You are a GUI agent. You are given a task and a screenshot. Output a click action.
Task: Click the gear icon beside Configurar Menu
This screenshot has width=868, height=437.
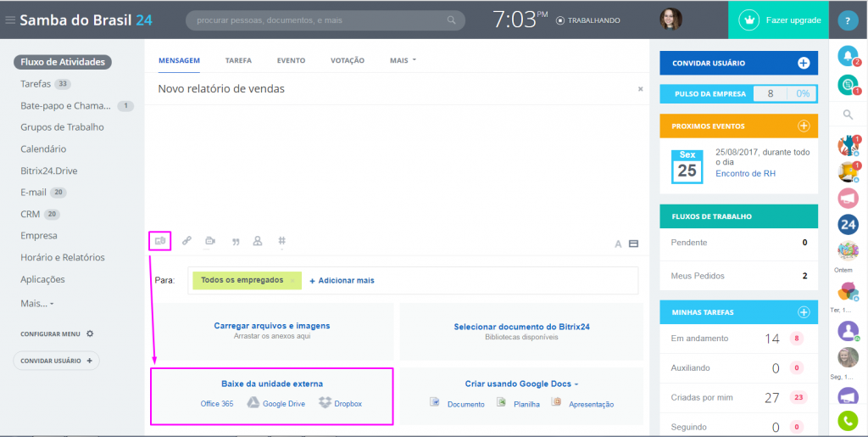point(90,334)
